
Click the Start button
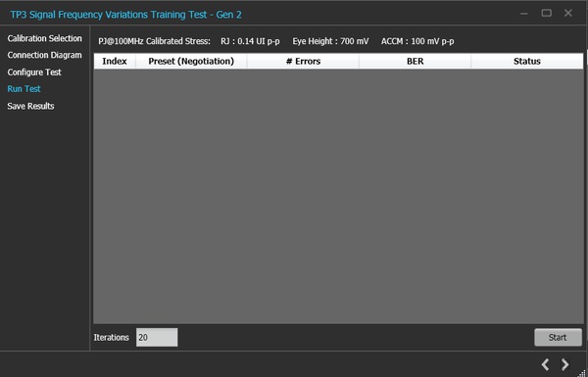pos(558,337)
